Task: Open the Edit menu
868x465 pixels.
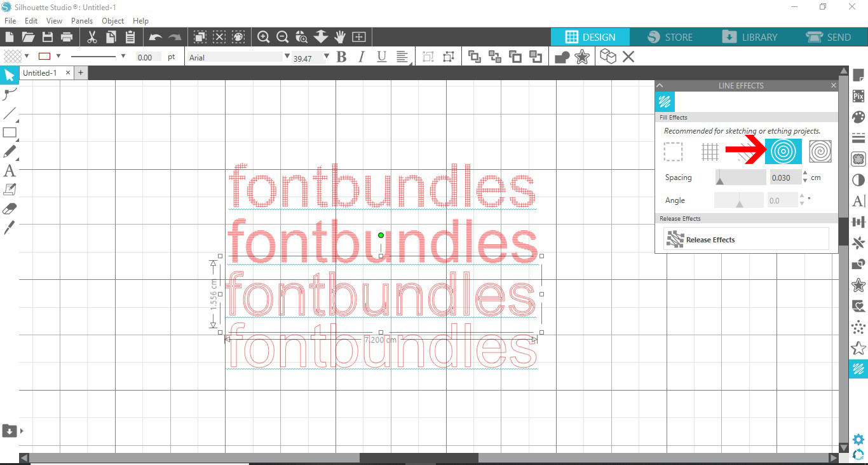Action: [31, 20]
